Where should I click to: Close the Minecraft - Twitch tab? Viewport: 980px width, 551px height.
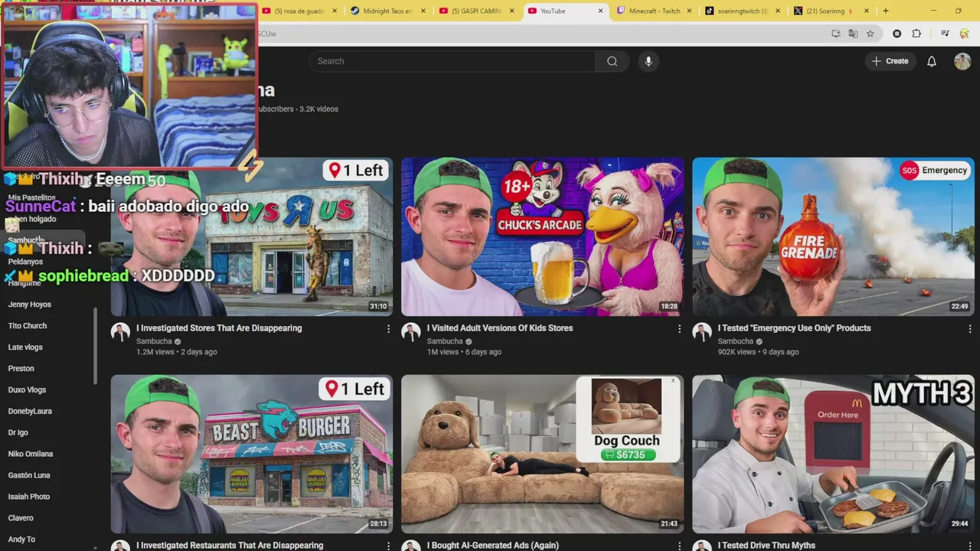[689, 11]
